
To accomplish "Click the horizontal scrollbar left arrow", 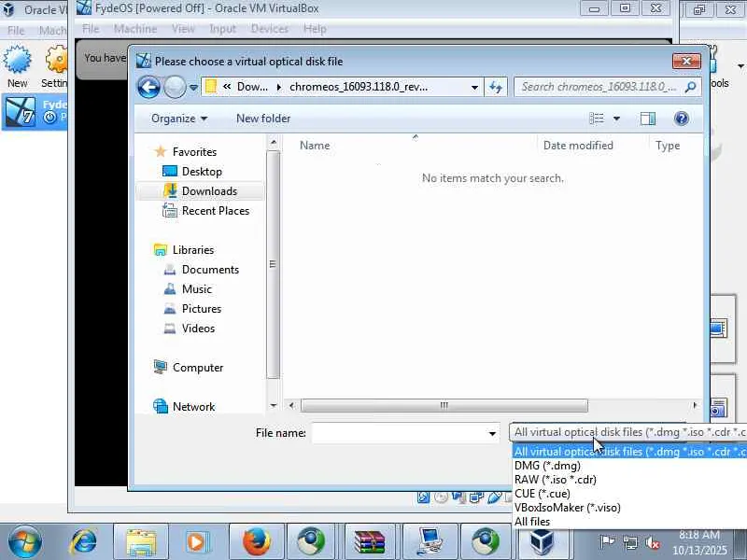I will coord(291,406).
